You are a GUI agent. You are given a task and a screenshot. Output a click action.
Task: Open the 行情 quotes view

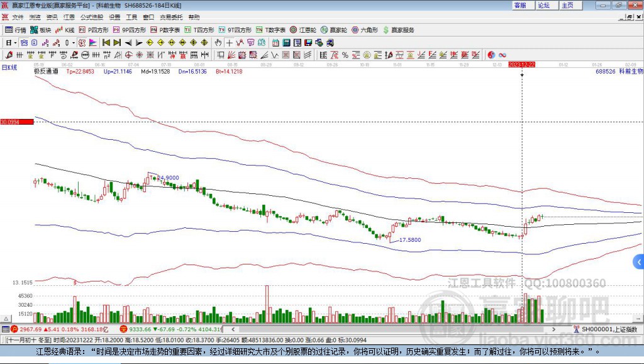click(x=16, y=30)
